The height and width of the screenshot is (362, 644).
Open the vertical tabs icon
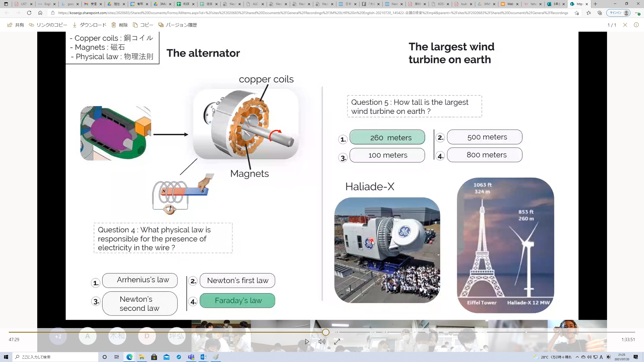tap(6, 4)
